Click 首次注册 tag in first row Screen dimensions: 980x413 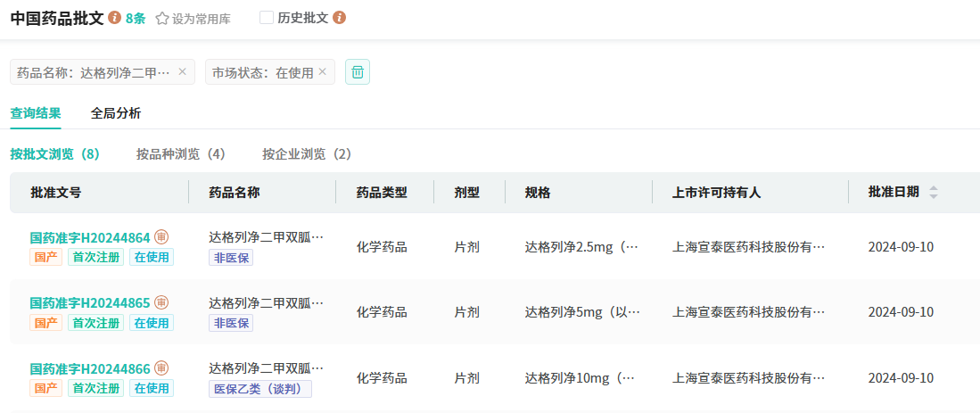pyautogui.click(x=95, y=257)
